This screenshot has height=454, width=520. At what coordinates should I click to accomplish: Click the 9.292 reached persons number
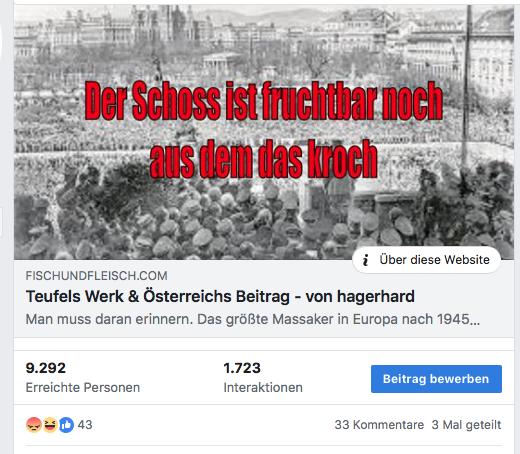[x=46, y=368]
